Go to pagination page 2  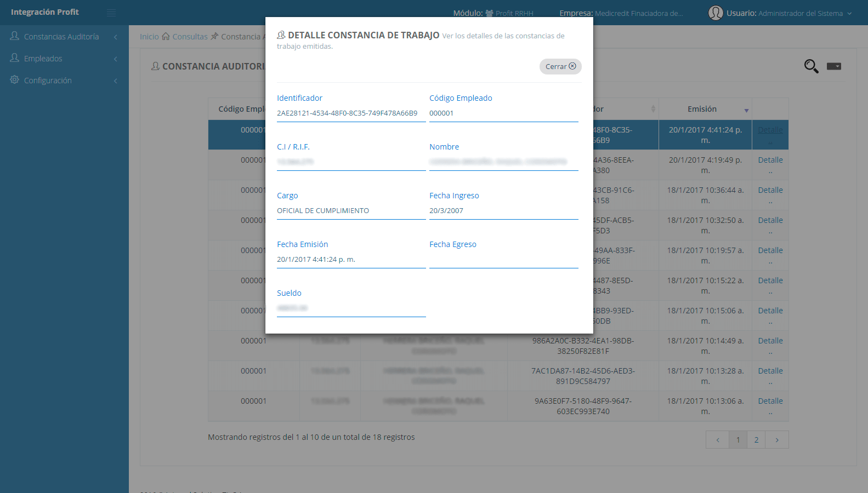click(x=756, y=440)
